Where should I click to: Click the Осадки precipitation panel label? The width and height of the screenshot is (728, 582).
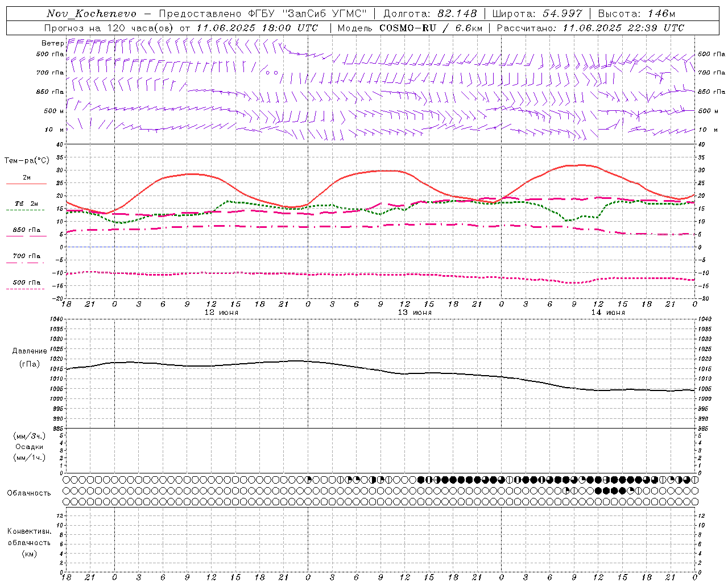(x=30, y=447)
